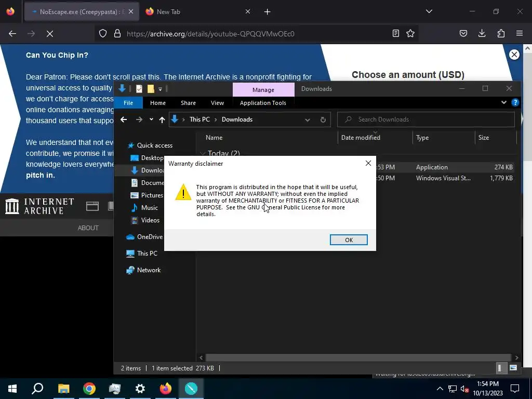Refresh the Downloads folder
Viewport: 532px width, 399px height.
pyautogui.click(x=323, y=120)
